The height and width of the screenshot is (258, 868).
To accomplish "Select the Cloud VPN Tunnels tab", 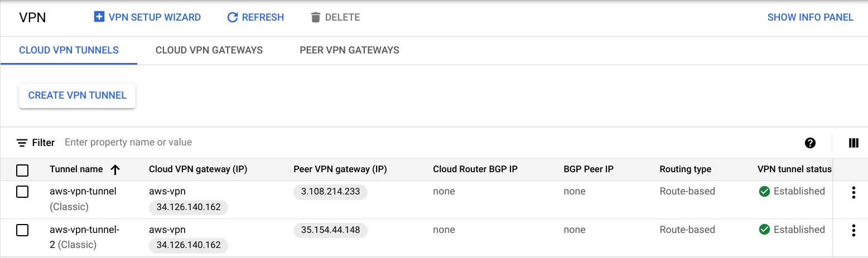I will pyautogui.click(x=69, y=50).
